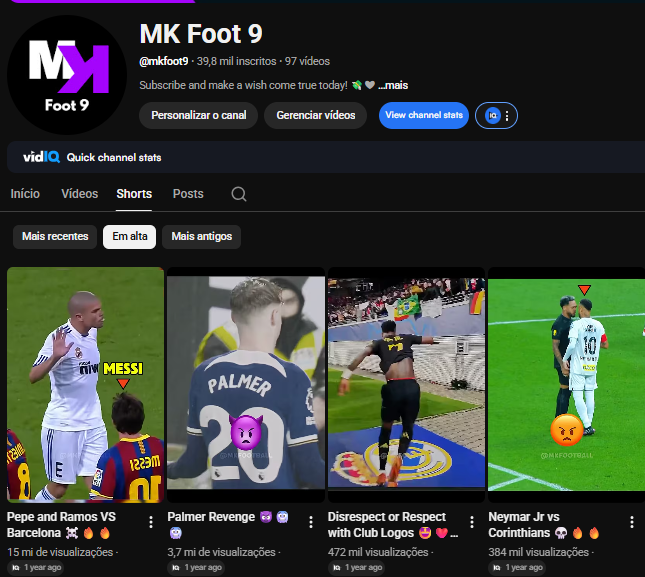The height and width of the screenshot is (577, 645).
Task: Open Pepe and Ramos VS Barcelona title
Action: [x=62, y=525]
